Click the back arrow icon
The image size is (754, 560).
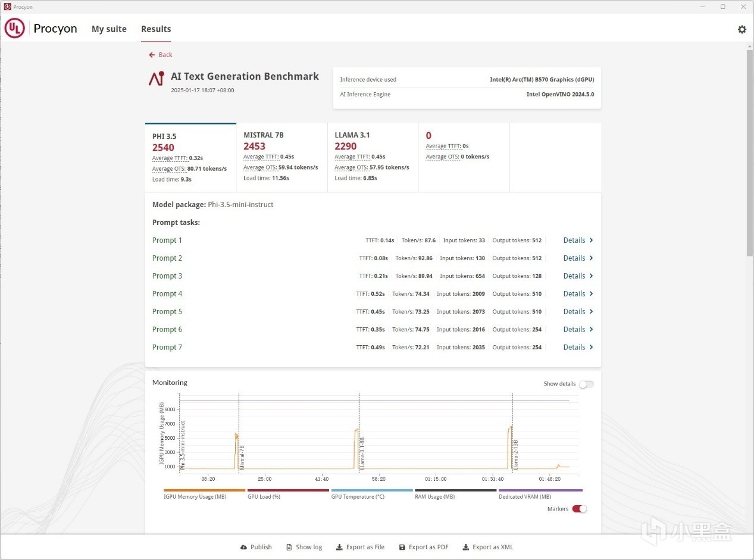tap(152, 55)
